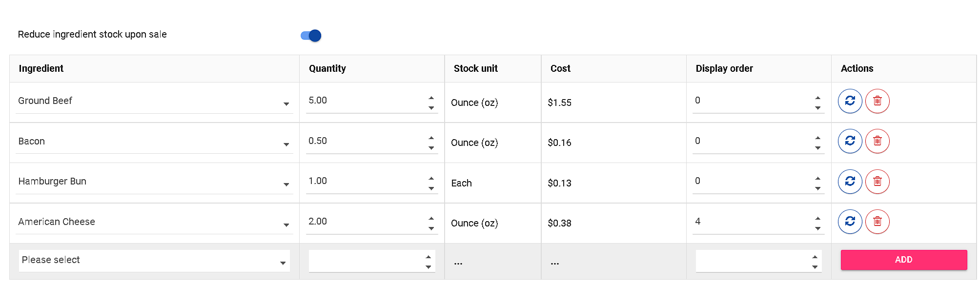Click refresh icon for Ground Beef row
Viewport: 980px width, 287px height.
(x=850, y=101)
